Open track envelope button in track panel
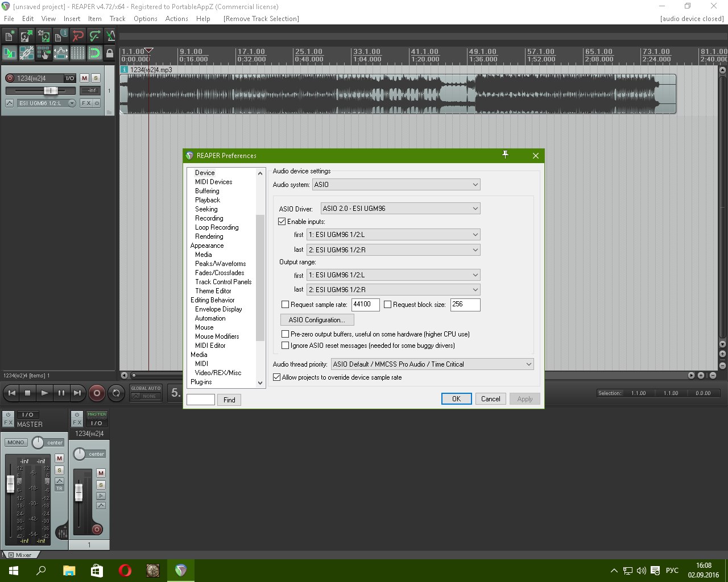This screenshot has height=582, width=728. (10, 103)
